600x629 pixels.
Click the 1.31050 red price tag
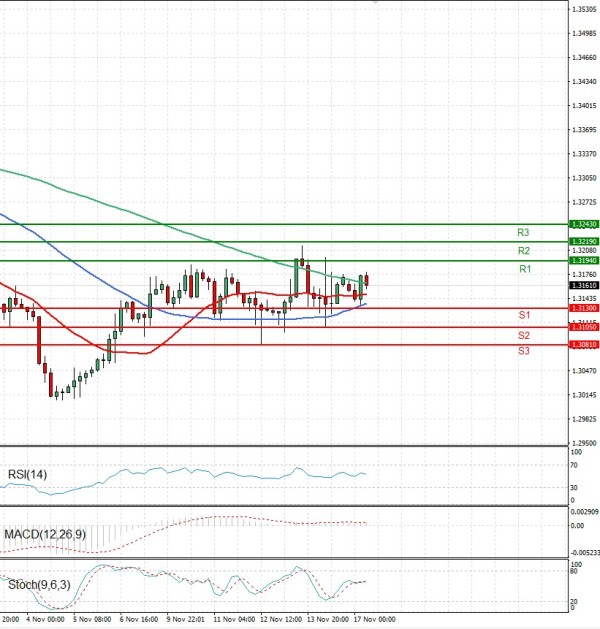coord(583,327)
